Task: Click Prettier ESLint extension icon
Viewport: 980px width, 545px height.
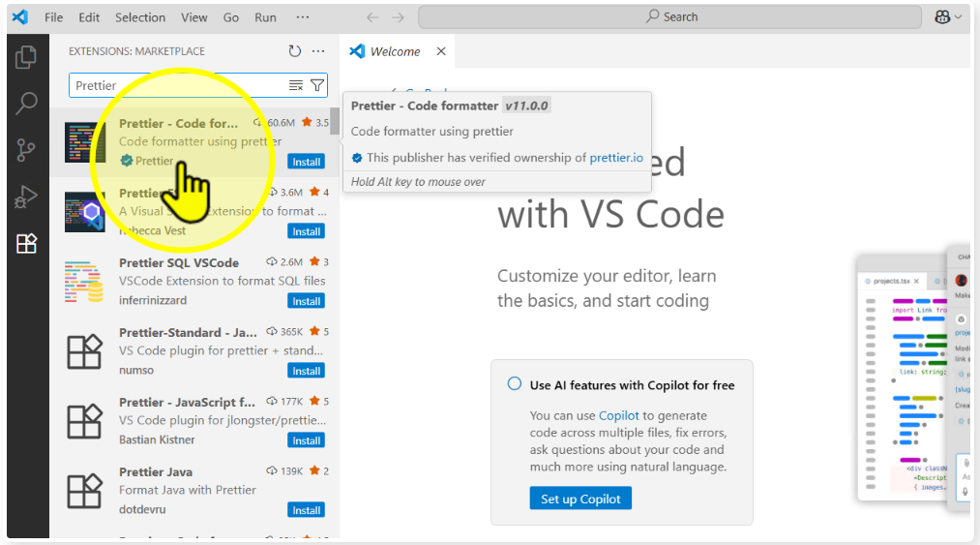Action: tap(84, 212)
